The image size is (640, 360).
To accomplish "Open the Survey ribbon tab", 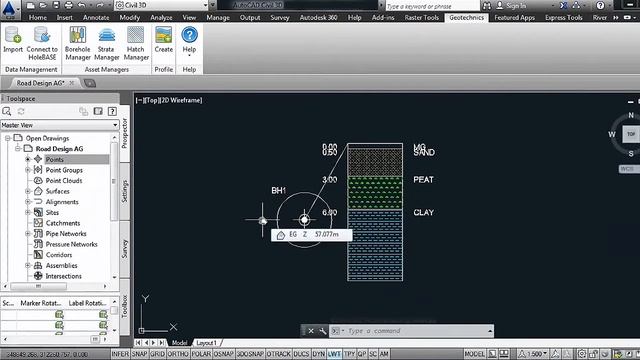I will click(x=280, y=18).
